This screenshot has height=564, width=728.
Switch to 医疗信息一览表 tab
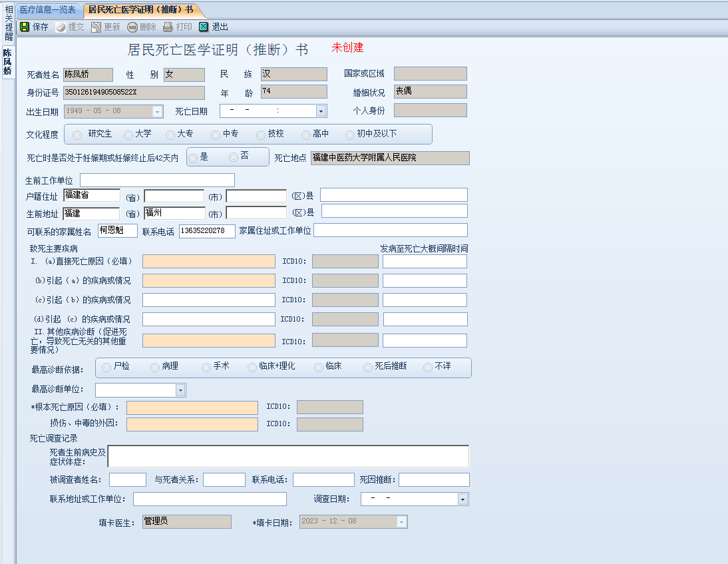(48, 10)
